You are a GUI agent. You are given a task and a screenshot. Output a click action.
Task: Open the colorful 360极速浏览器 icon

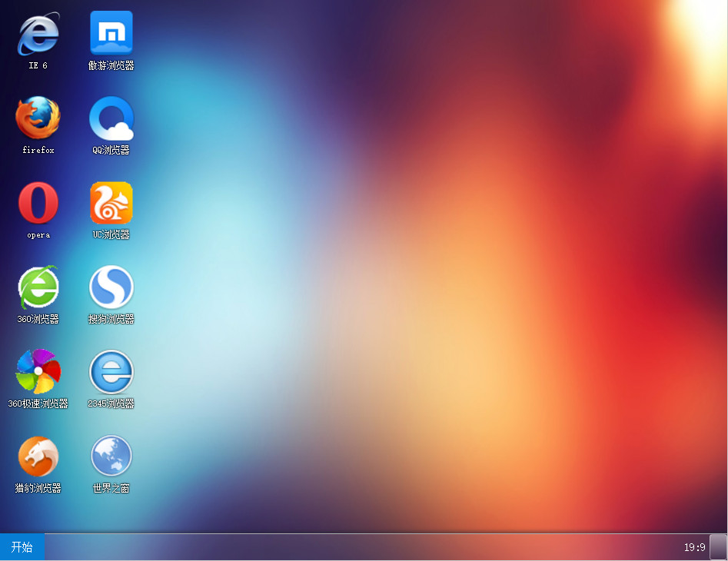(x=38, y=371)
